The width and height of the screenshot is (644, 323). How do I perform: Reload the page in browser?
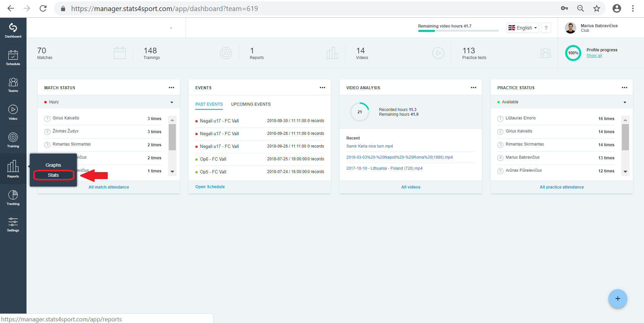43,8
